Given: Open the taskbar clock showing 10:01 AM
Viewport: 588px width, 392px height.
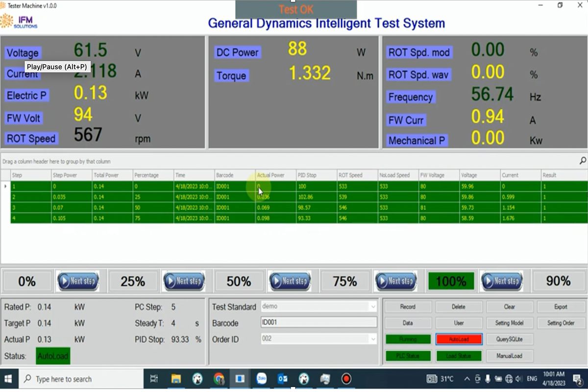Looking at the screenshot, I should pyautogui.click(x=554, y=379).
